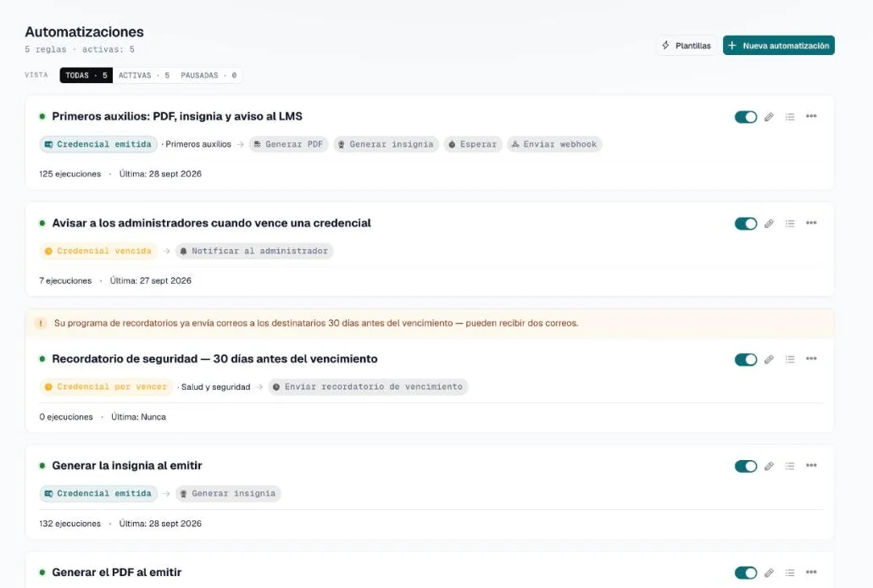This screenshot has width=873, height=588.
Task: Click the Notificar al administrador action chip
Action: coord(254,251)
